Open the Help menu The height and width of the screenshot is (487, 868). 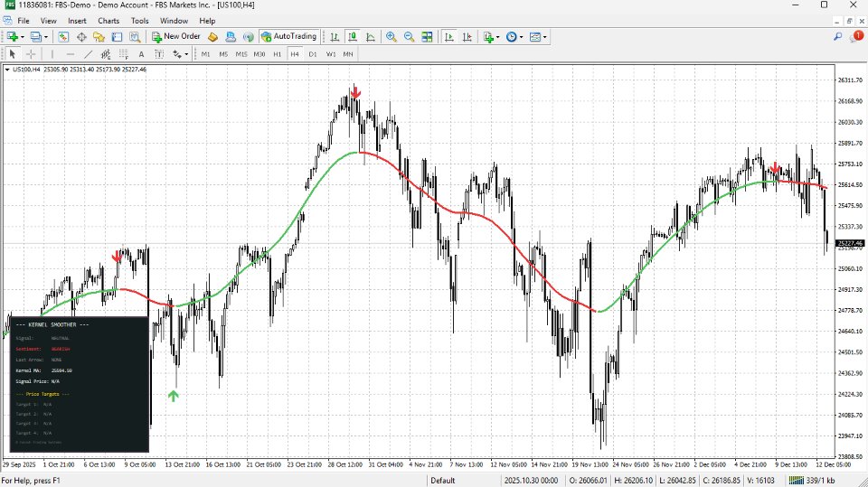[x=207, y=21]
